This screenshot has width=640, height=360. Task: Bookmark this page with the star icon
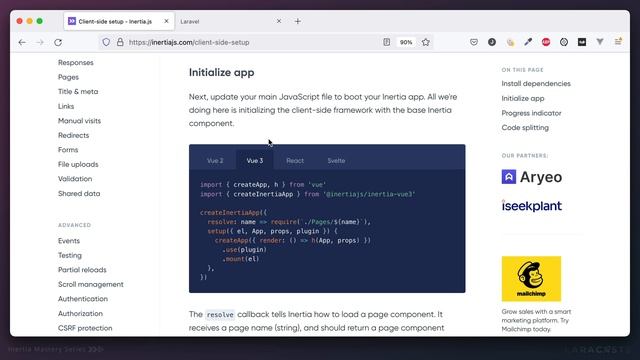[x=426, y=42]
